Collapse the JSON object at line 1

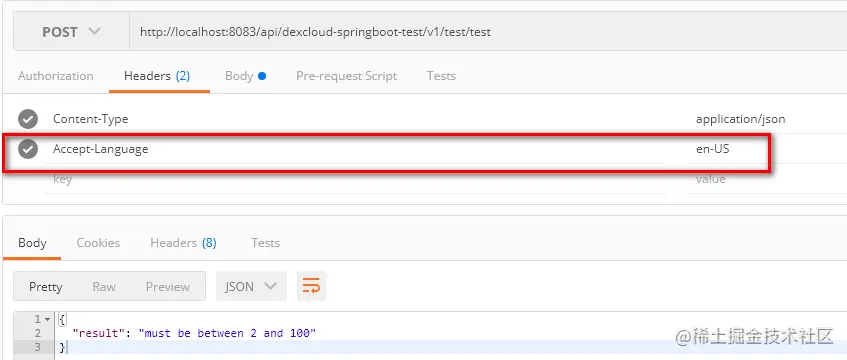pyautogui.click(x=48, y=319)
